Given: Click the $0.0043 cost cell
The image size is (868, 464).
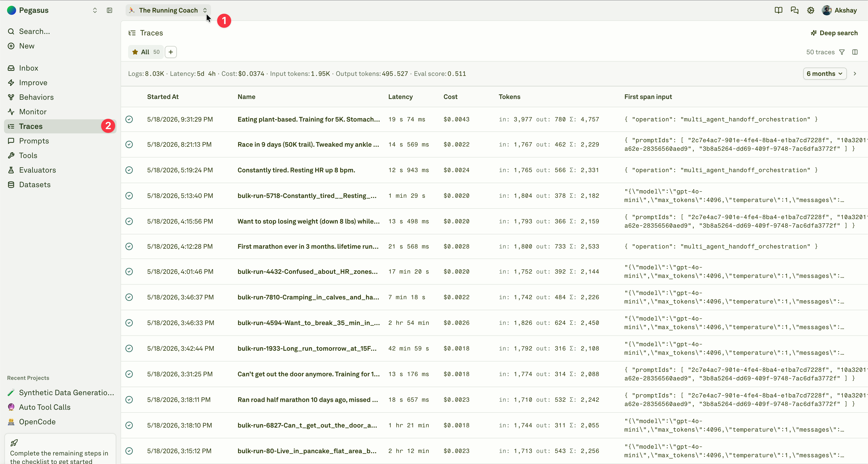Looking at the screenshot, I should (456, 119).
